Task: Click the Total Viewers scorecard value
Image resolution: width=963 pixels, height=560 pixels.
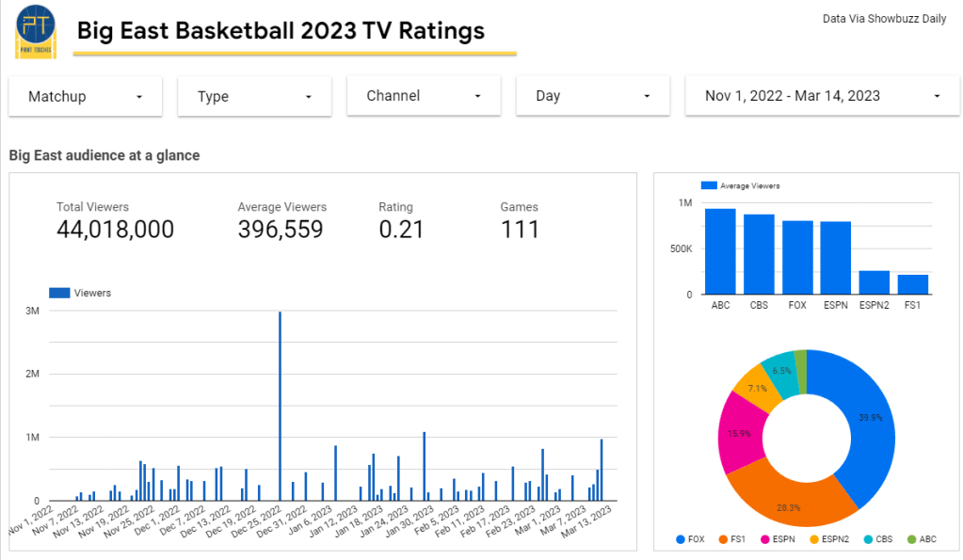Action: tap(115, 229)
